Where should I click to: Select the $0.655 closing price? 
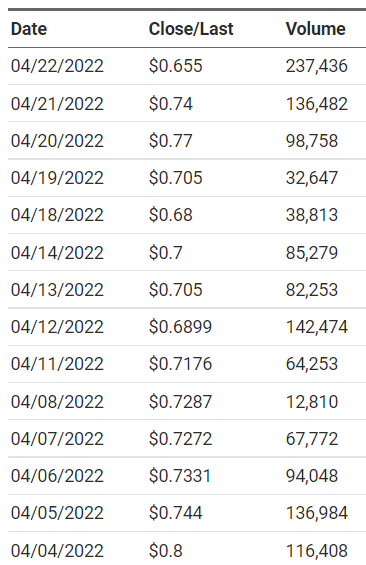pyautogui.click(x=176, y=66)
